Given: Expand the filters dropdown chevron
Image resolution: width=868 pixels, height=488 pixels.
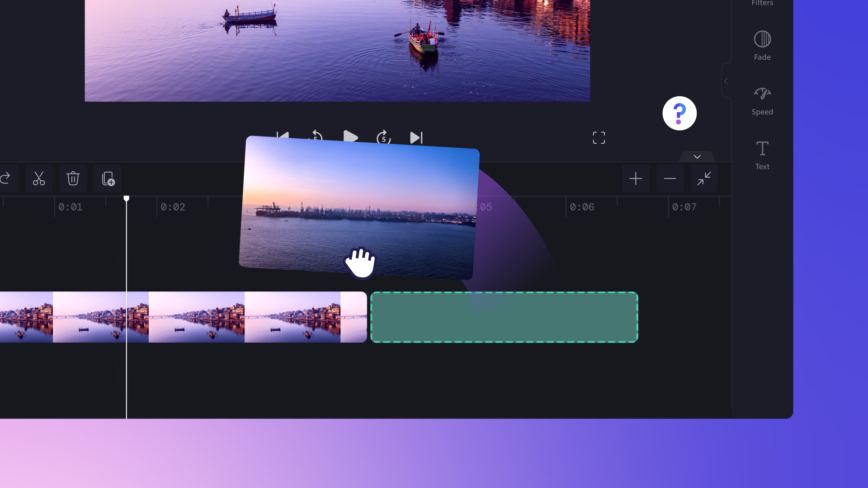Looking at the screenshot, I should [x=697, y=157].
